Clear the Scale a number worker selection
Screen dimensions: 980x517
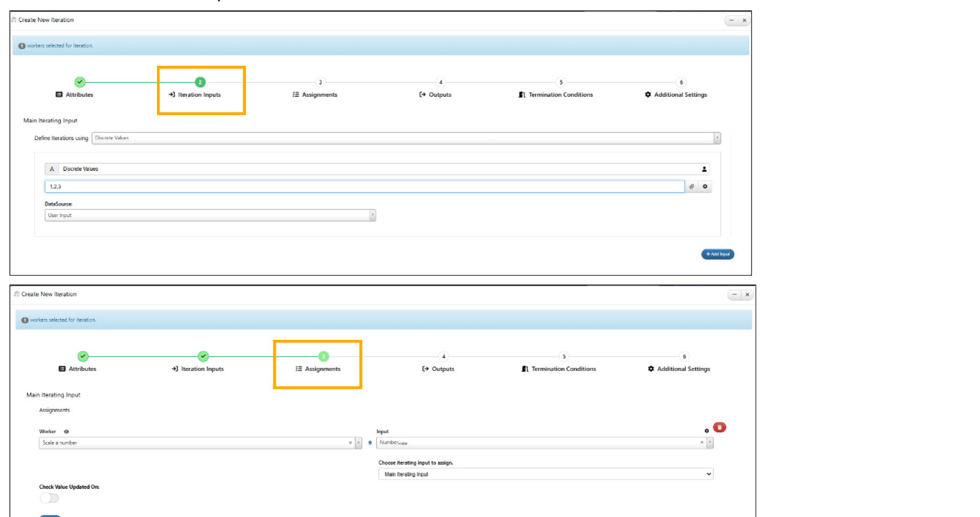350,443
